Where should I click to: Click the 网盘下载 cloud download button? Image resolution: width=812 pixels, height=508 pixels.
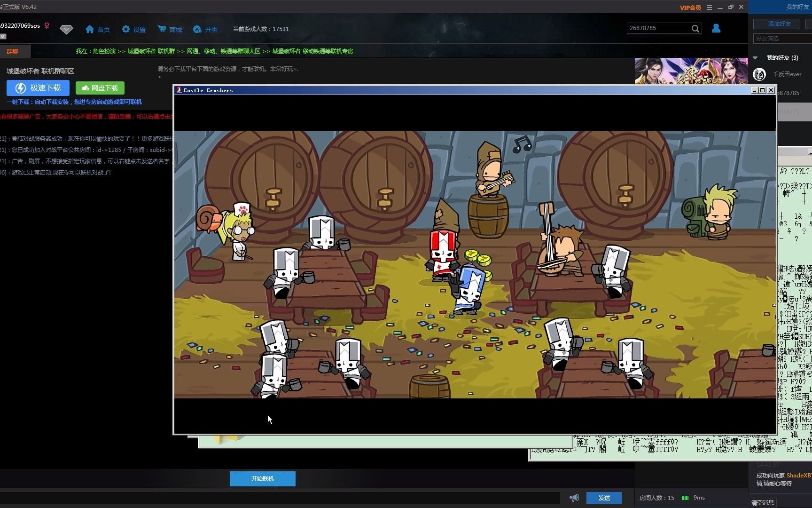coord(100,88)
